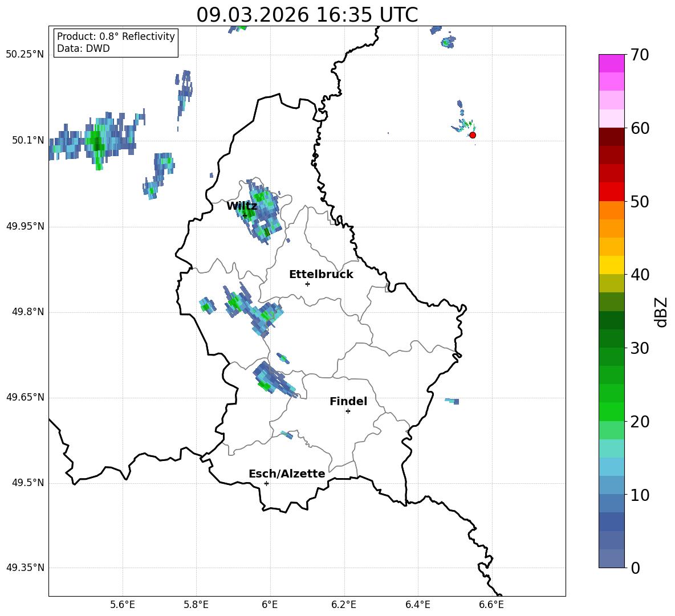Click the 50 tick label on colorbar
This screenshot has width=675, height=616.
tap(641, 202)
